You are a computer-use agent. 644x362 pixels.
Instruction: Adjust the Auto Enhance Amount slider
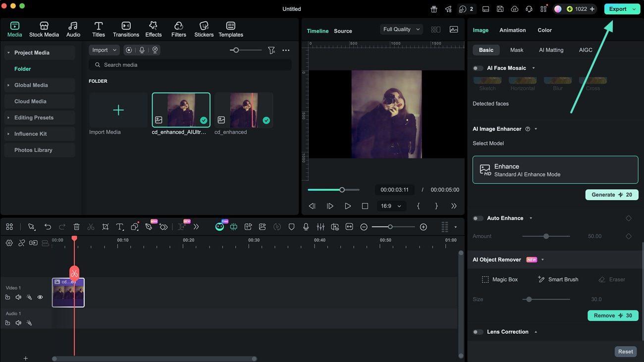pyautogui.click(x=546, y=236)
